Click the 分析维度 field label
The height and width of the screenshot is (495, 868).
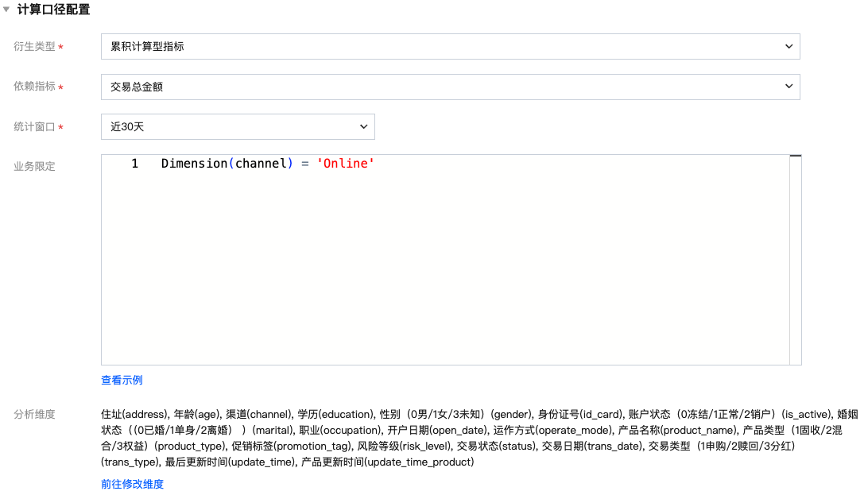coord(34,414)
